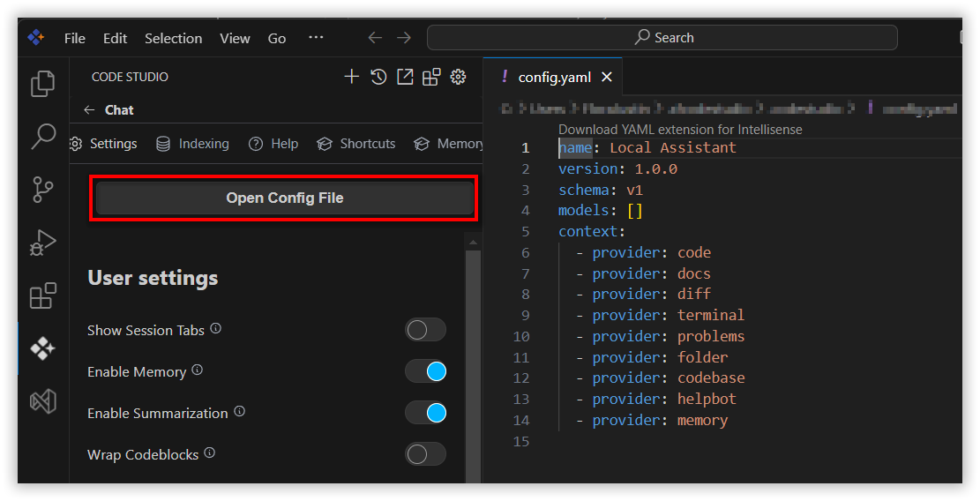Go back to Chat with arrow
The height and width of the screenshot is (501, 980).
(x=89, y=110)
